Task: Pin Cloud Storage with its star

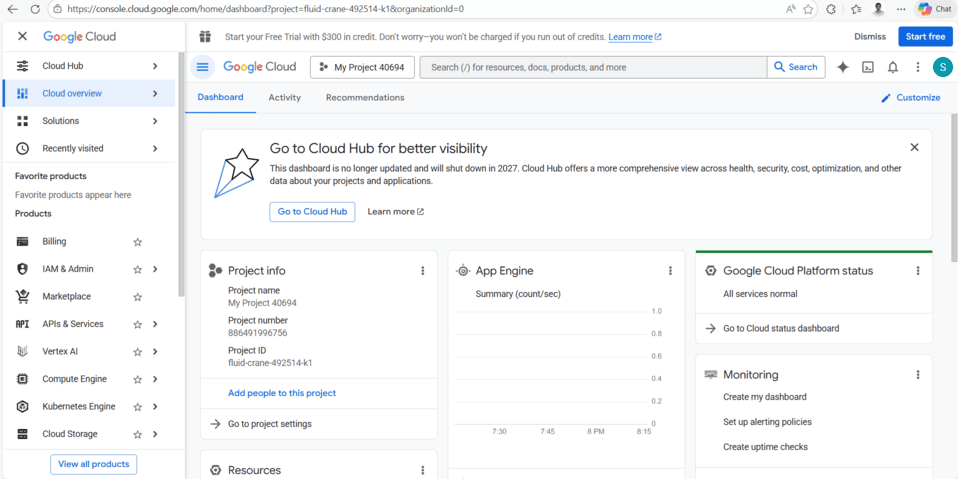Action: pos(137,434)
